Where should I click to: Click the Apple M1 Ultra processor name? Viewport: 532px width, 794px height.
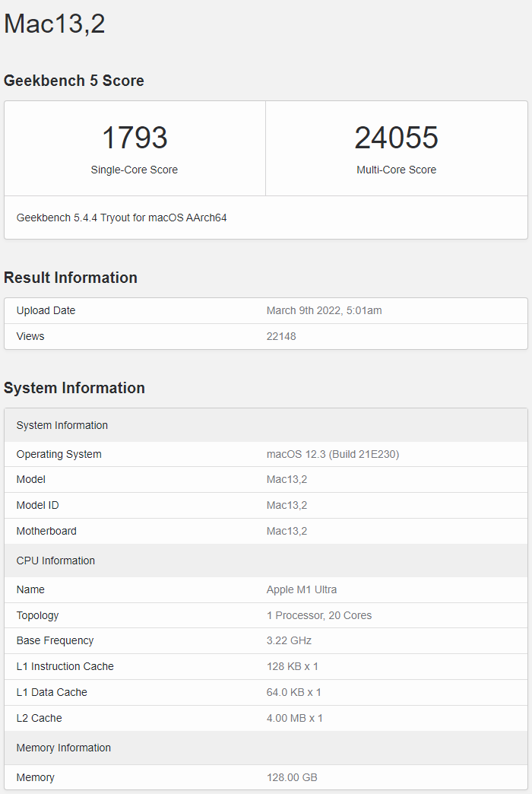302,589
